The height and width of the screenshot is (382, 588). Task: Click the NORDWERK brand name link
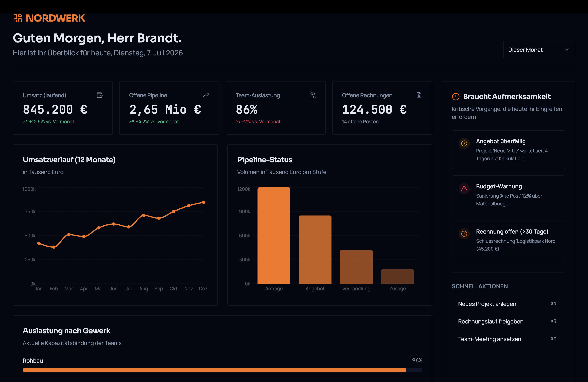click(x=55, y=18)
